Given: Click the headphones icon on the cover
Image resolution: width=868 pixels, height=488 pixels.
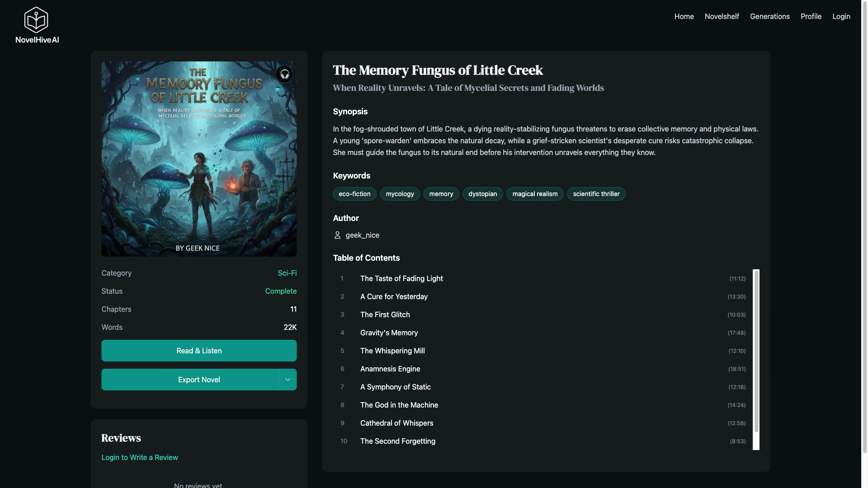Looking at the screenshot, I should pos(284,74).
